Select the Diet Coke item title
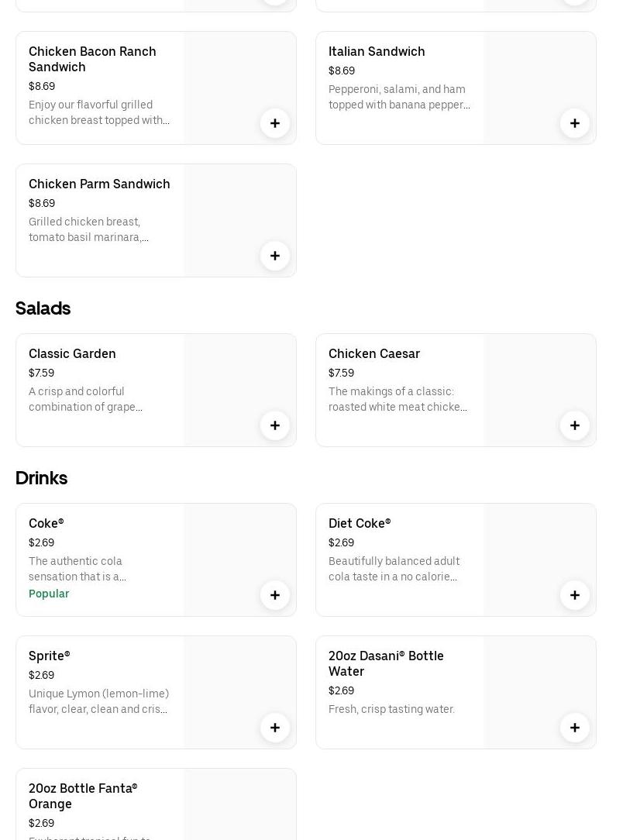Image resolution: width=623 pixels, height=840 pixels. (360, 523)
